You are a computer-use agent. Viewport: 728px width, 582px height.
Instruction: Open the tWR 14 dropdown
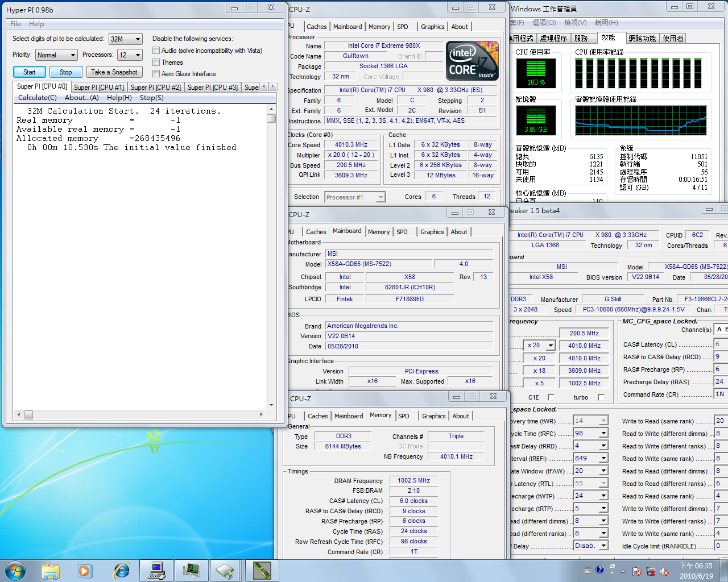coord(591,421)
